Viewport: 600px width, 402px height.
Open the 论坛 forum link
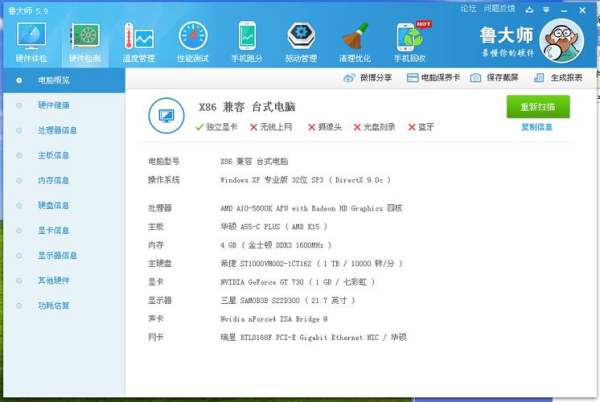[x=468, y=8]
